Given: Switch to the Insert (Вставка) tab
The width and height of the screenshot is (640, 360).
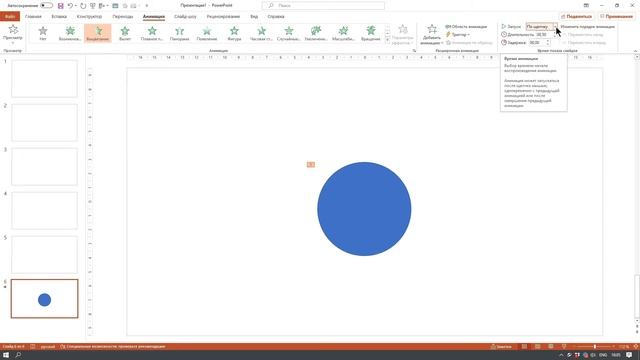Looking at the screenshot, I should (x=59, y=17).
